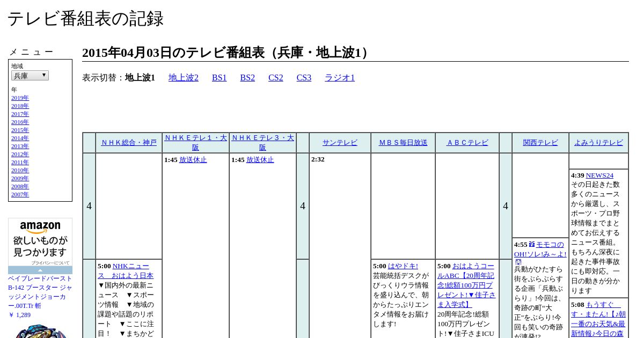
Task: Open 1:45 放送休止 under ＮＨＫＥテレ１
Action: click(x=193, y=160)
